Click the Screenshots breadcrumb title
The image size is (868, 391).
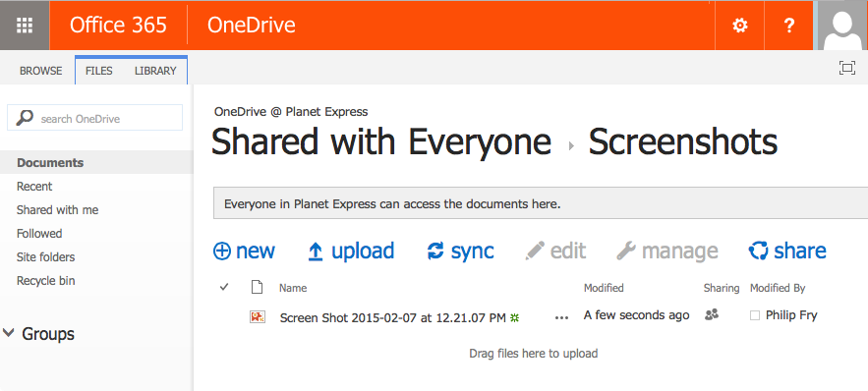click(x=682, y=142)
